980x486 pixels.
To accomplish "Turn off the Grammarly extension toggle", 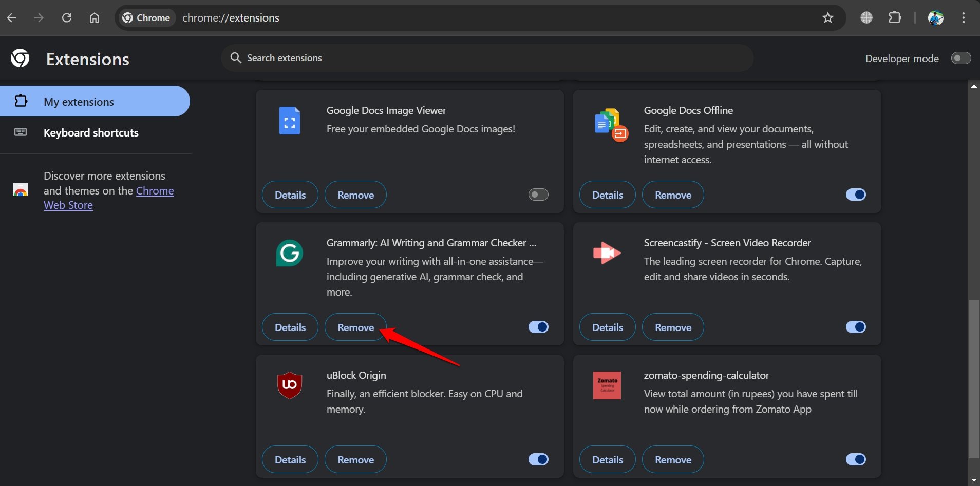I will (x=538, y=327).
